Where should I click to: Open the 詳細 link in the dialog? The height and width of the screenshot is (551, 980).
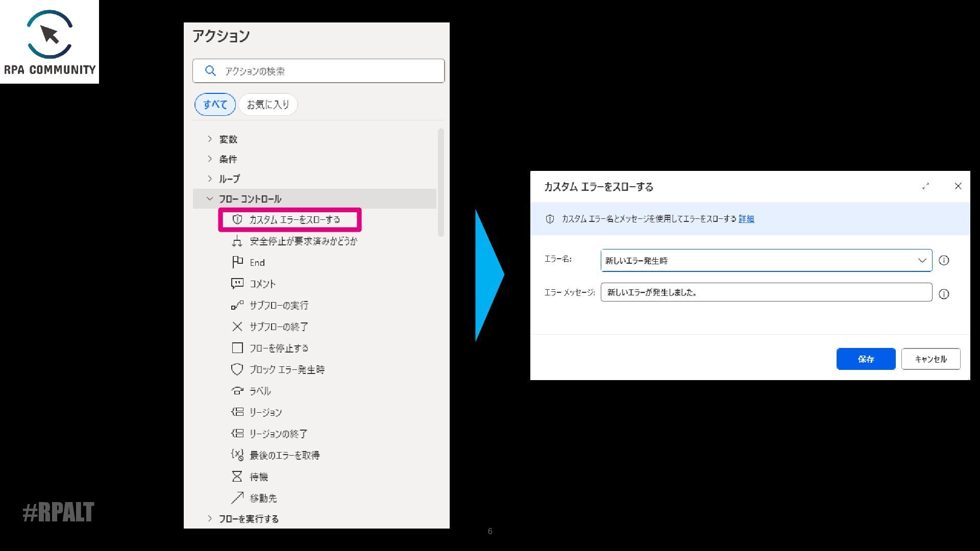coord(746,218)
